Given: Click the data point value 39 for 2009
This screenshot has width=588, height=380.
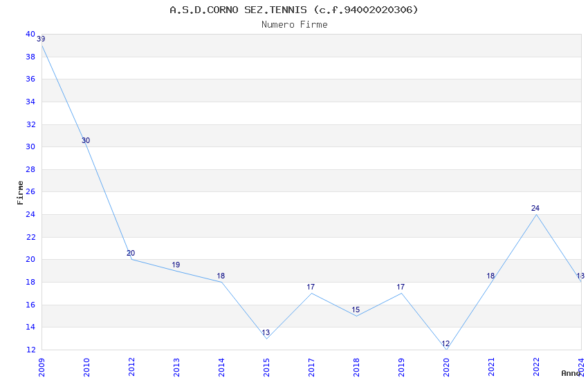Looking at the screenshot, I should click(x=41, y=39).
